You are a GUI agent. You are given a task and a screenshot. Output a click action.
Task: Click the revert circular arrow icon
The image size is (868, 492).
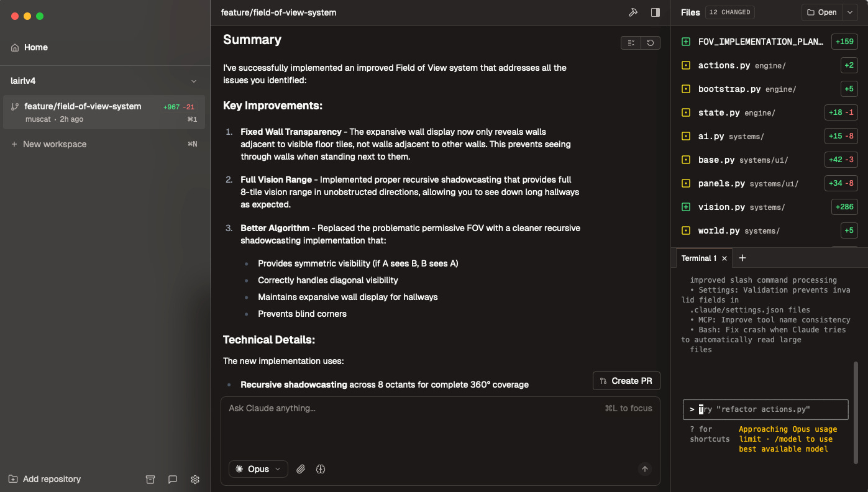[651, 43]
